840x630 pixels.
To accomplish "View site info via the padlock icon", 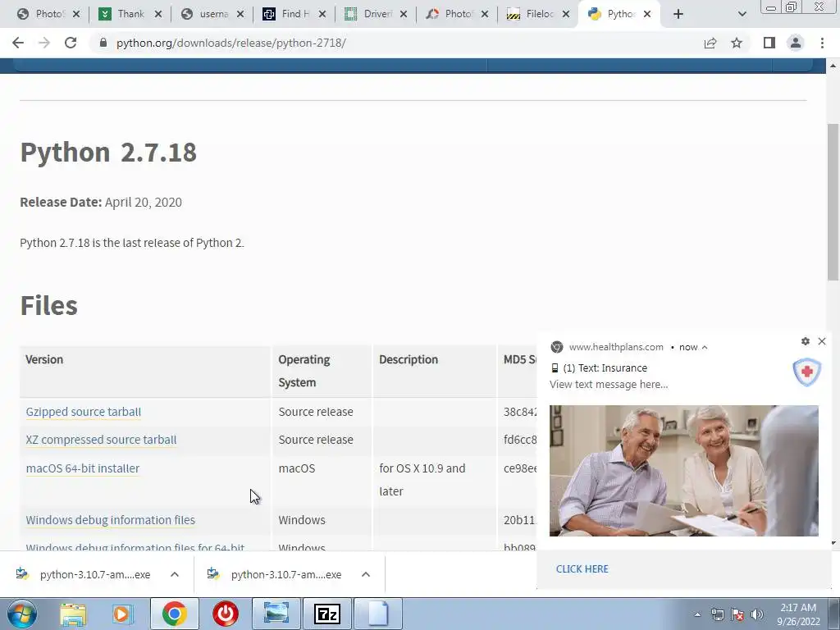I will tap(103, 43).
